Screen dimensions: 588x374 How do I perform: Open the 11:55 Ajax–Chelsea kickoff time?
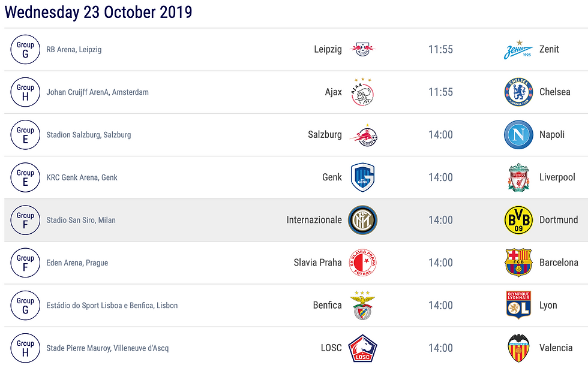point(440,92)
